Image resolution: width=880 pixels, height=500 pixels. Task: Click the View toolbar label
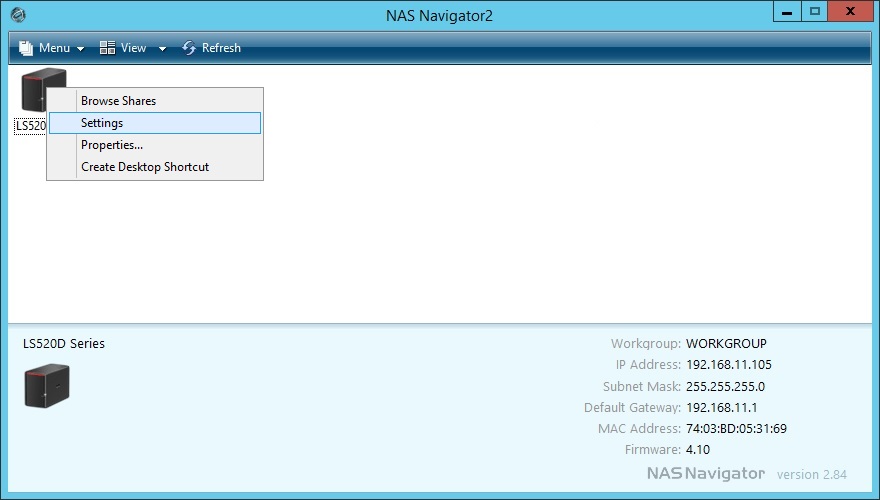[133, 48]
